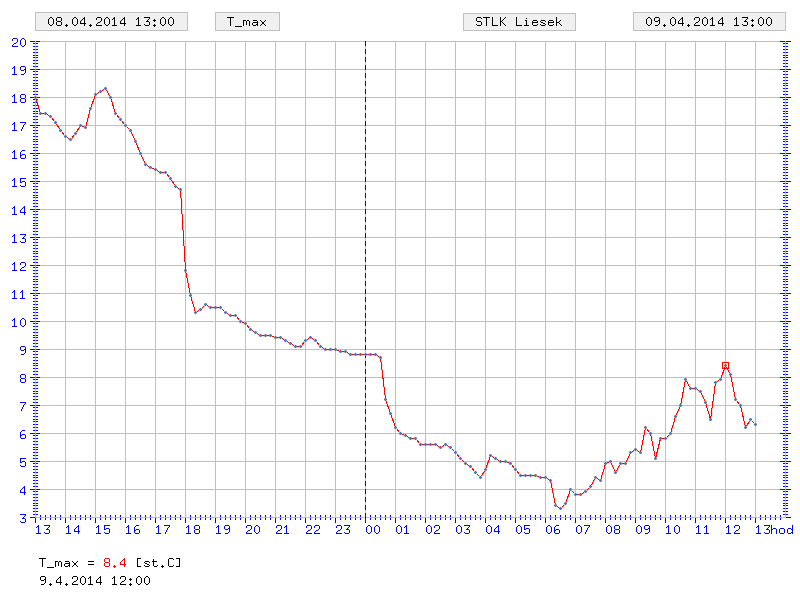Screen dimensions: 800x593
Task: Click the last data point of the curve
Action: point(755,425)
